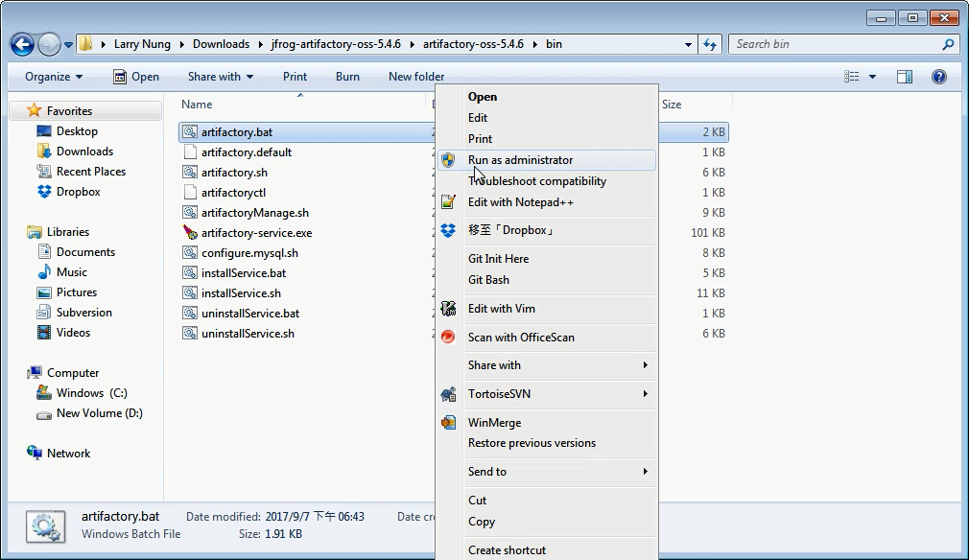The width and height of the screenshot is (969, 560).
Task: Select the artifactory.sh file
Action: [234, 173]
